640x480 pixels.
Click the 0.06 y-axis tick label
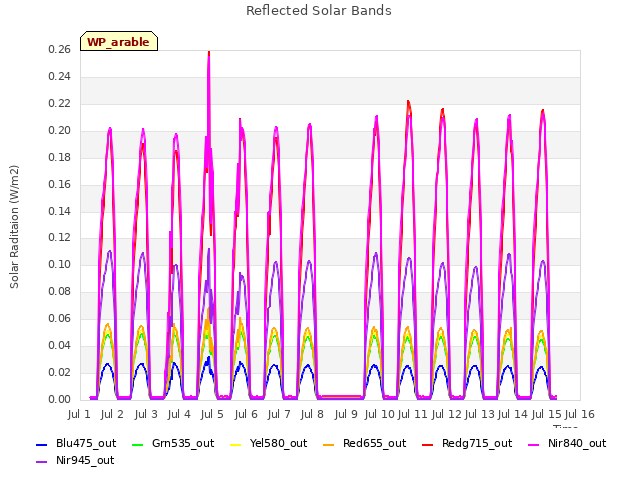coord(60,318)
